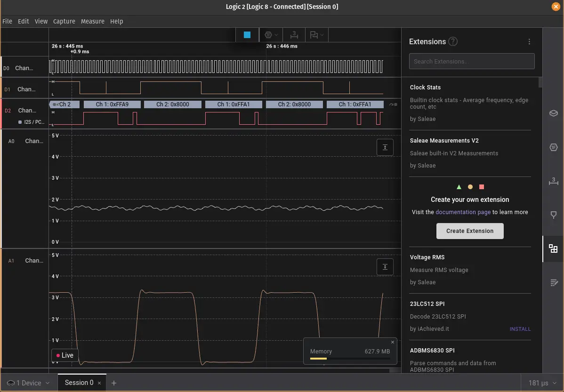This screenshot has width=564, height=392.
Task: Open the Measure menu
Action: pyautogui.click(x=92, y=21)
